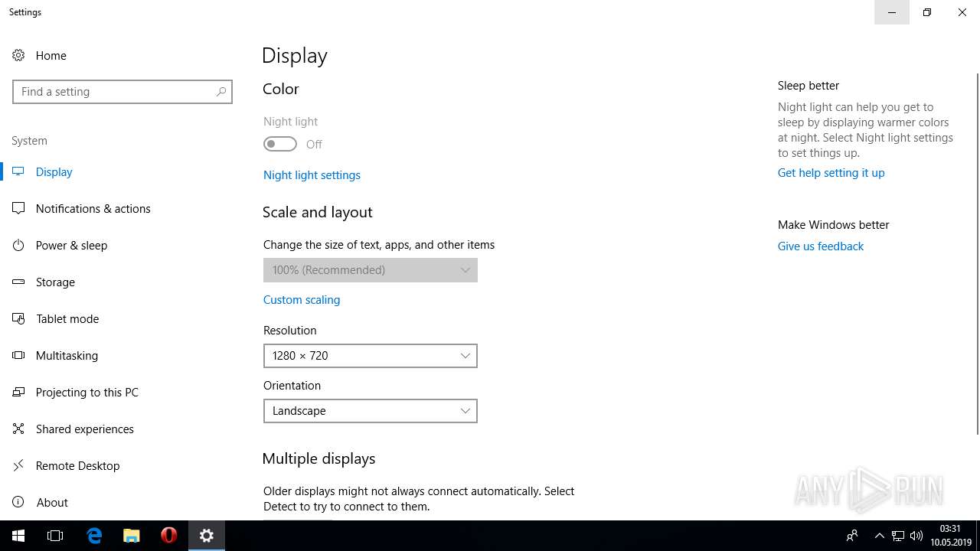
Task: Click the volume speaker tray icon
Action: pyautogui.click(x=916, y=536)
